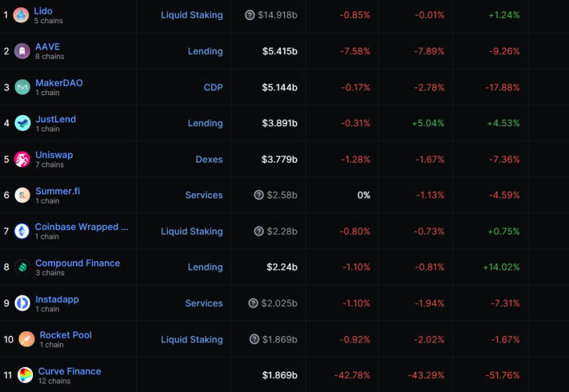This screenshot has width=569, height=392.
Task: Select Liquid Staking category for Lido
Action: click(x=192, y=15)
